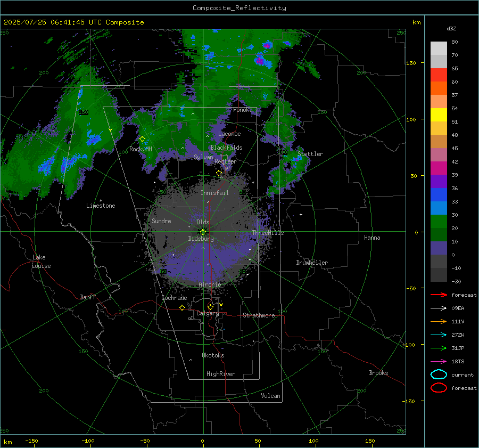Screen dimensions: 479x448
Task: Click yellow diamond marker below Cochrane
Action: (183, 307)
